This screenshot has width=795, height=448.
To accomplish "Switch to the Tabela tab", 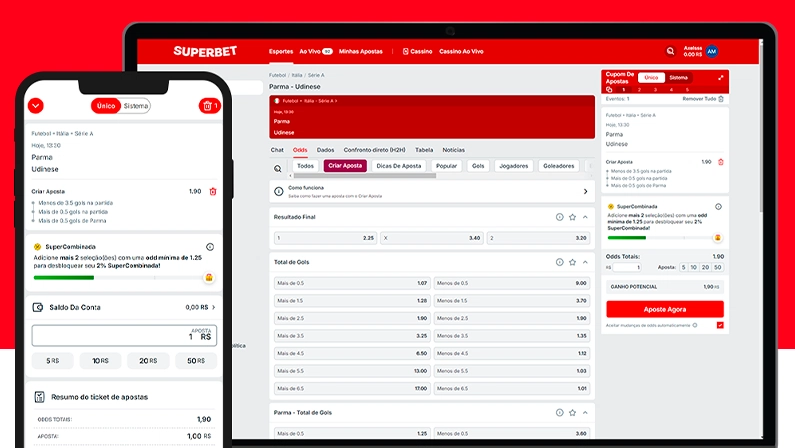I will coord(424,150).
